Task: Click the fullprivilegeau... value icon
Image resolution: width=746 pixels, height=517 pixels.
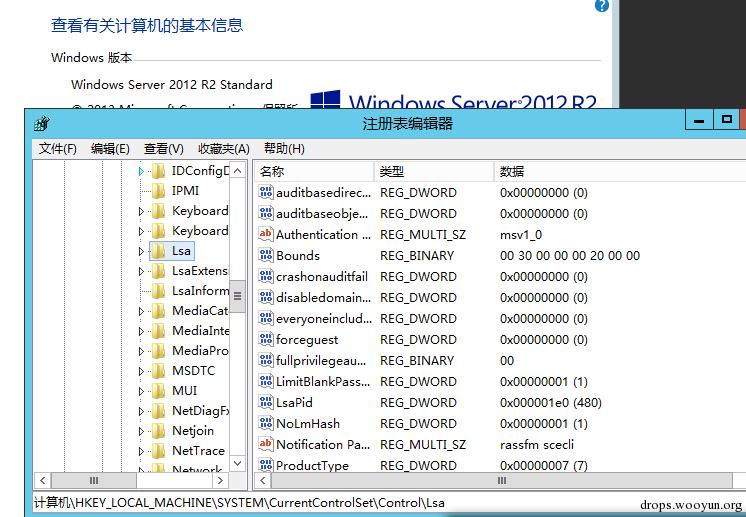Action: 265,360
